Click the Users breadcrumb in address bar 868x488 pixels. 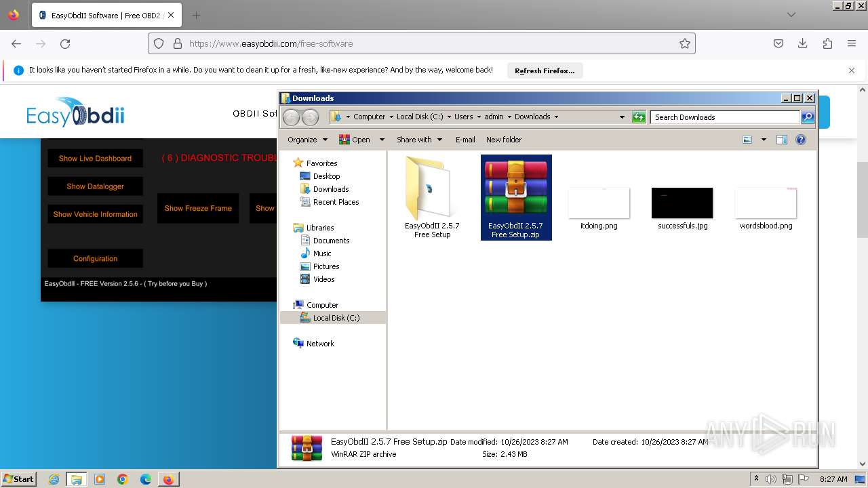pos(464,117)
